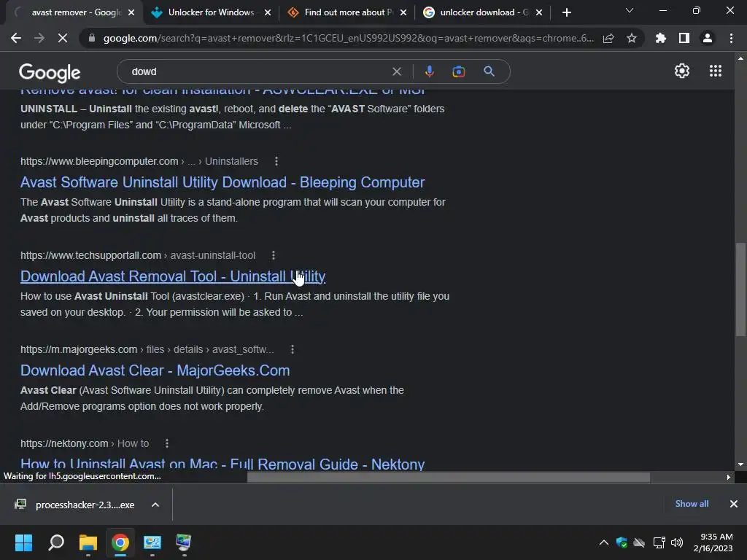Open How to Uninstall Avast on Mac link

pyautogui.click(x=222, y=464)
